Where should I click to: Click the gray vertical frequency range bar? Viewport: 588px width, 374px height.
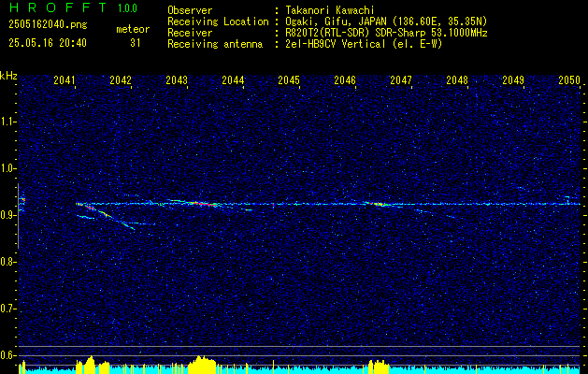click(x=18, y=216)
